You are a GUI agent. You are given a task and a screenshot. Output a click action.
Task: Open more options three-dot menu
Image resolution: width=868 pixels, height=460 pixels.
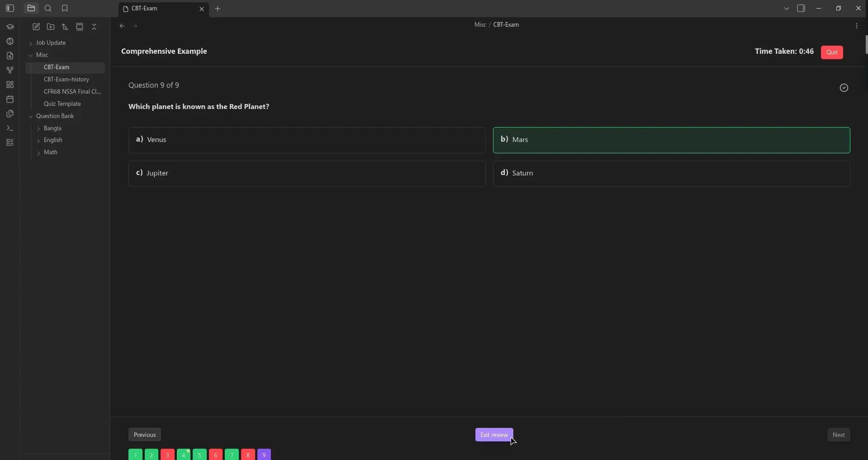tap(857, 26)
